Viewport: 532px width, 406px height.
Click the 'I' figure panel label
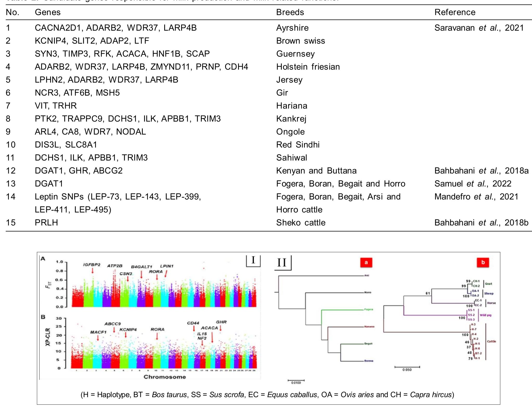[253, 260]
